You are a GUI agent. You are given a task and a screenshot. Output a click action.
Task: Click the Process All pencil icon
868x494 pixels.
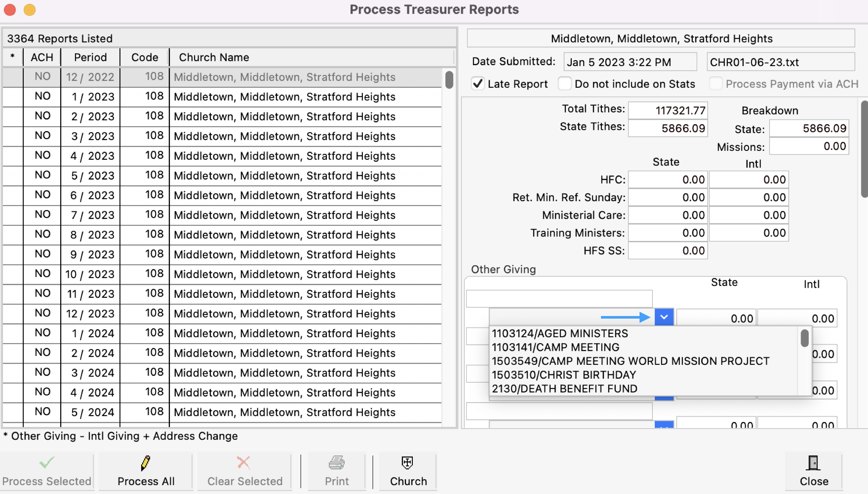pyautogui.click(x=145, y=463)
